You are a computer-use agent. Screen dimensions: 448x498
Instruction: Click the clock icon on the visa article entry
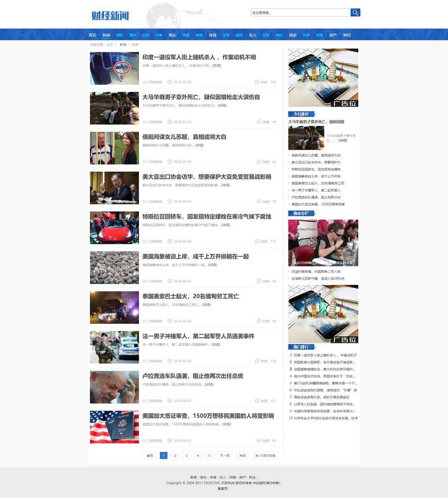170,440
